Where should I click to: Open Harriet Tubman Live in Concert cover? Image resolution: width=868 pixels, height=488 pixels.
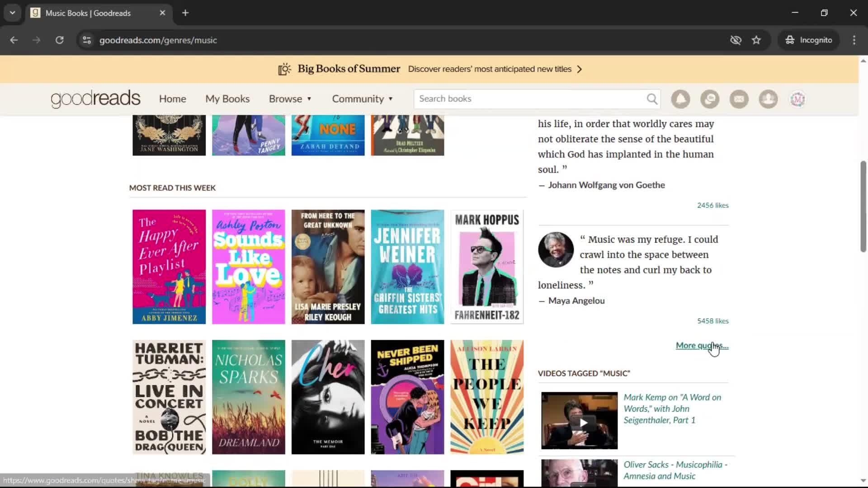(x=169, y=397)
